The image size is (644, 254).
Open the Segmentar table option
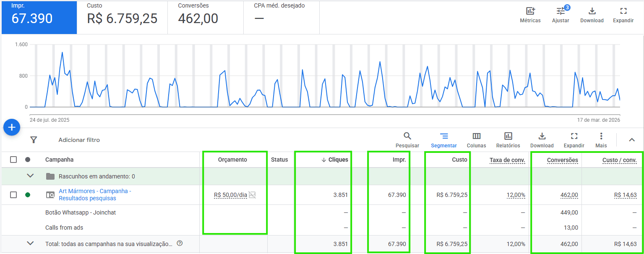(x=444, y=136)
